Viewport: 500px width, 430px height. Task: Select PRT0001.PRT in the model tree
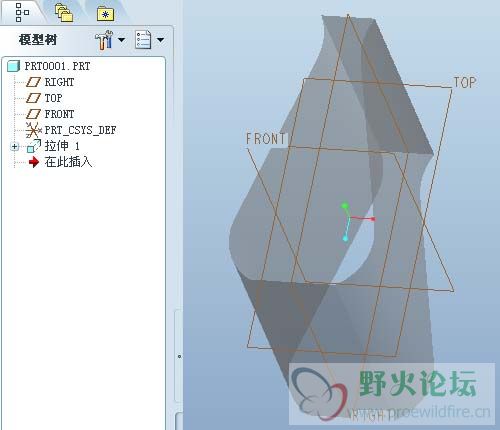coord(57,66)
